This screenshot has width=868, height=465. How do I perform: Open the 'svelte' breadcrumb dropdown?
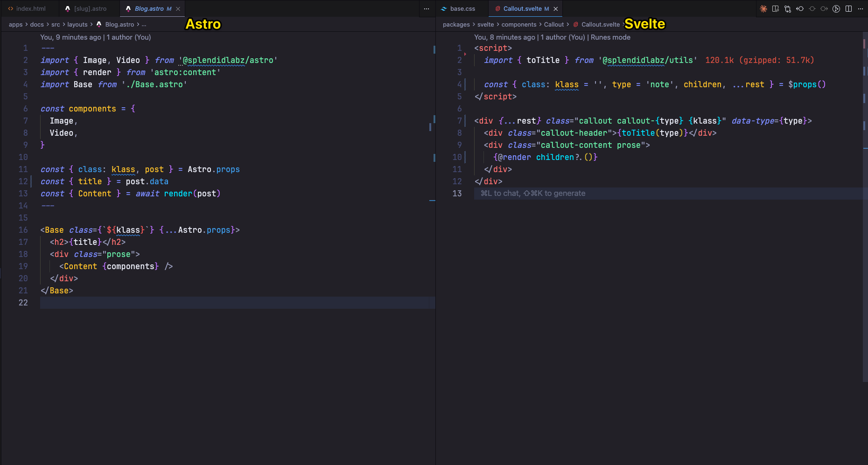[x=485, y=24]
